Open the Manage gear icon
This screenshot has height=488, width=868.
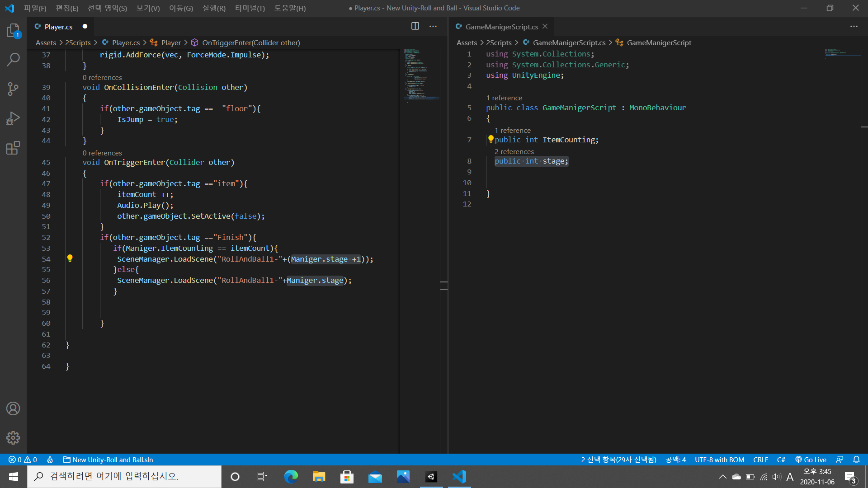pyautogui.click(x=13, y=437)
